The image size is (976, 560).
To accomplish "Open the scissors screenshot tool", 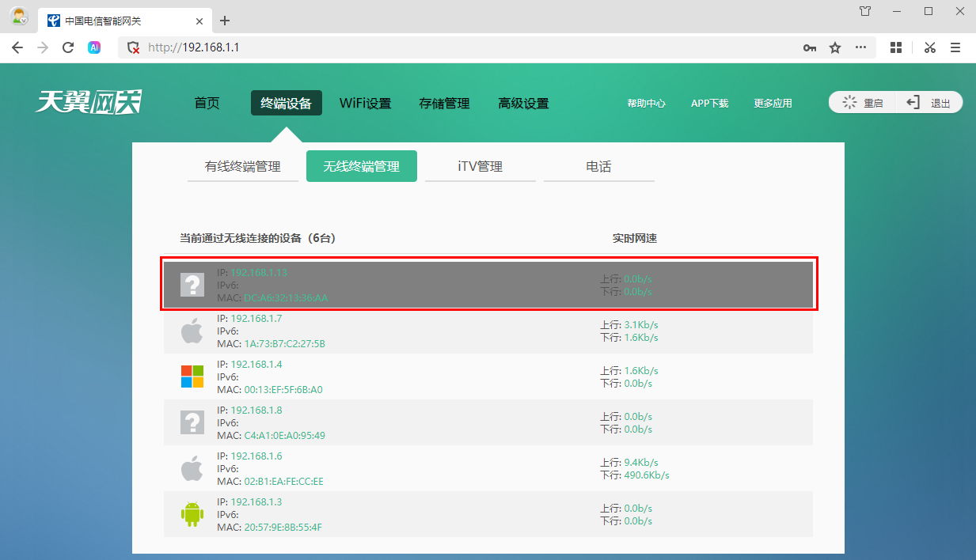I will point(929,47).
